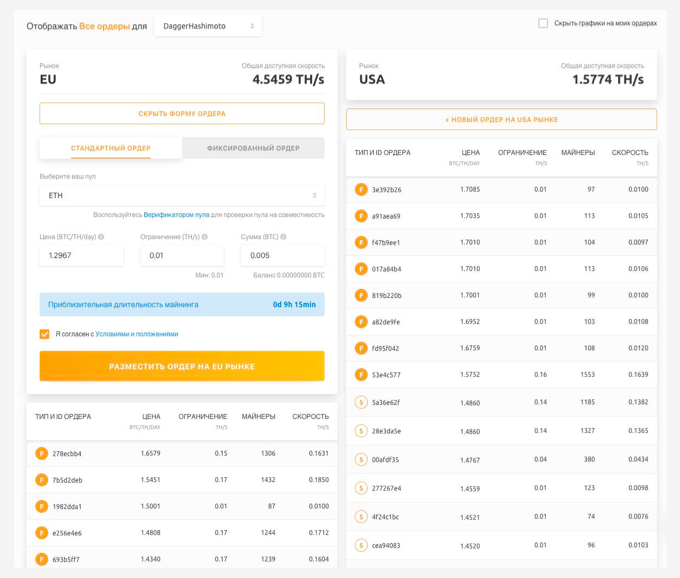Click price 1.7085 in USA table
Image resolution: width=680 pixels, height=578 pixels.
(x=470, y=189)
